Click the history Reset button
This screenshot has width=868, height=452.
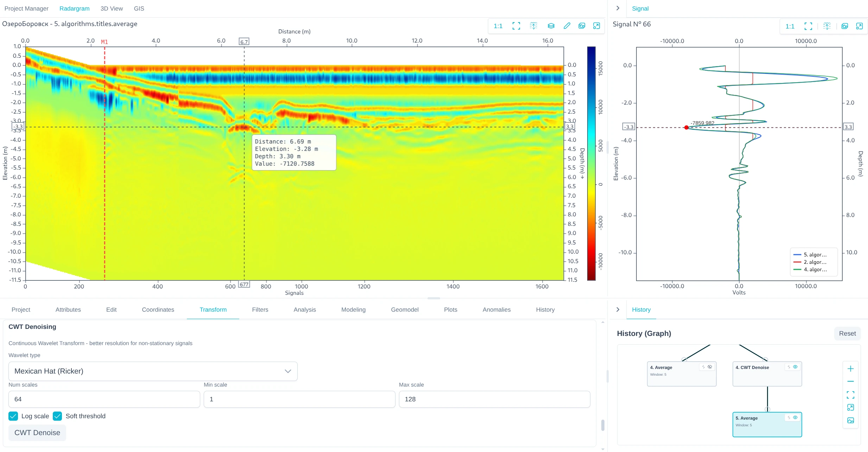click(847, 333)
